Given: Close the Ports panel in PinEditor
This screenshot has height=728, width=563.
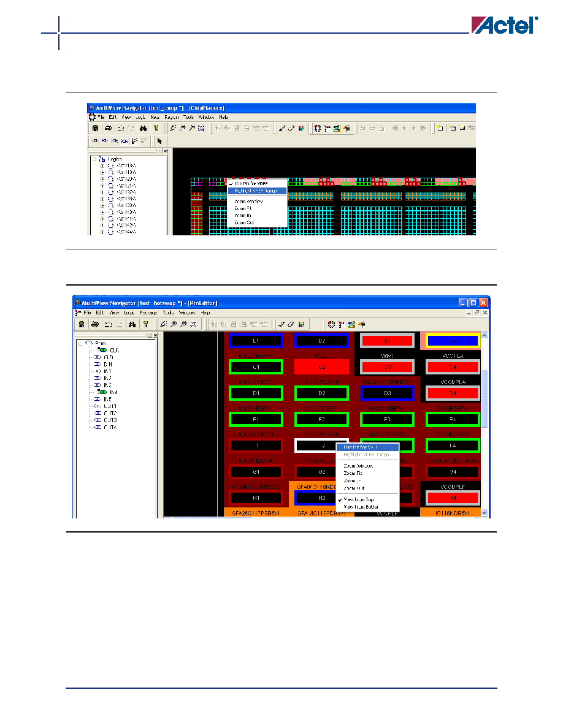Looking at the screenshot, I should [x=156, y=335].
